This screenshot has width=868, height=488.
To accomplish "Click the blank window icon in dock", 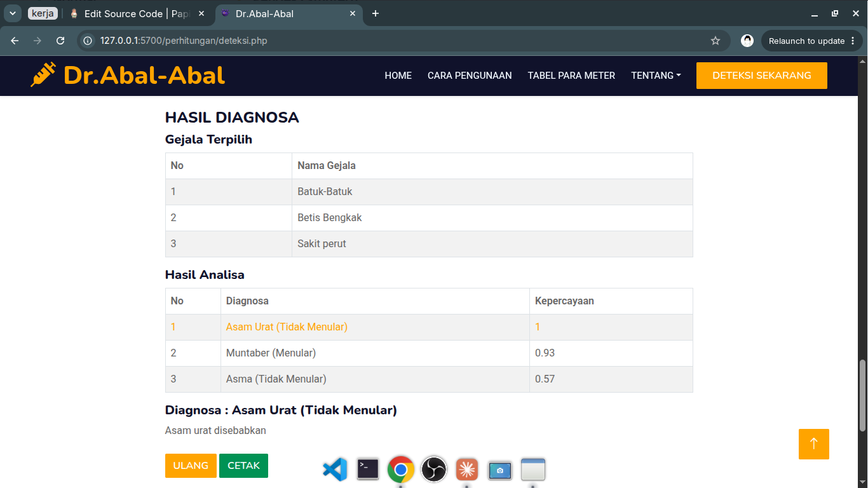I will pyautogui.click(x=533, y=470).
